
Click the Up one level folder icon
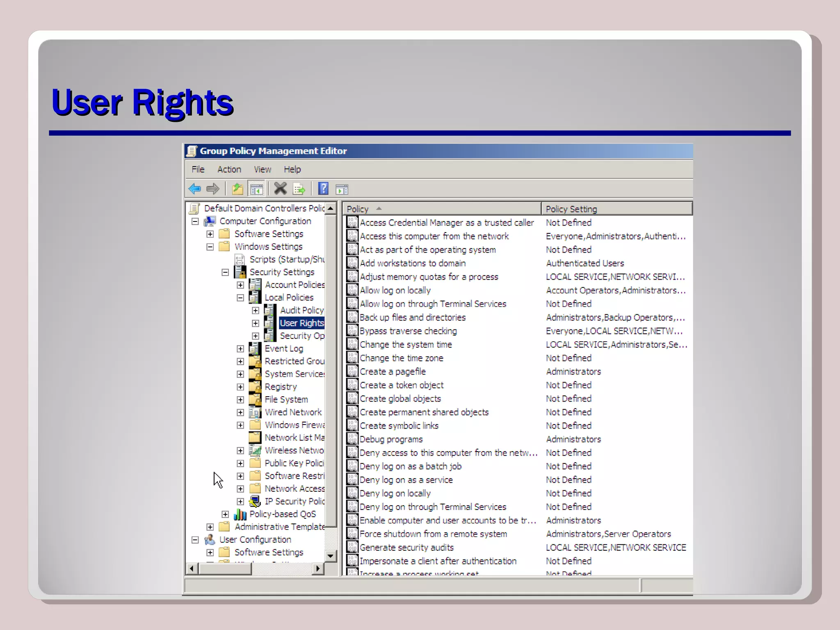point(237,189)
